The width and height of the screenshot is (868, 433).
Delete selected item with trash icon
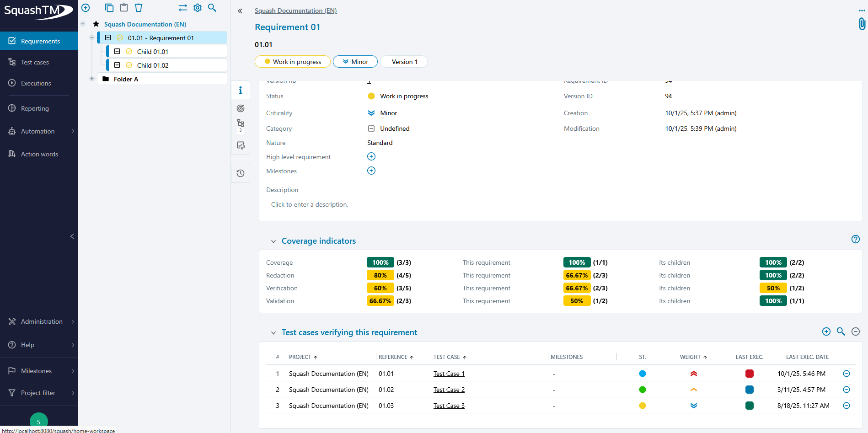tap(139, 8)
